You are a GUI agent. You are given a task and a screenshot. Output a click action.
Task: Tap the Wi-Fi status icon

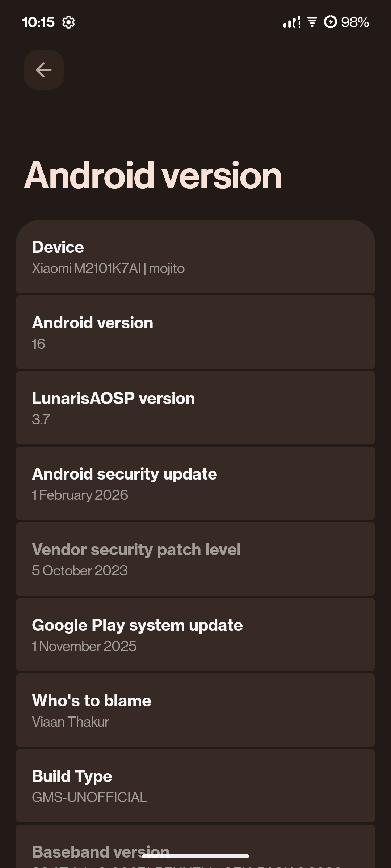coord(312,22)
